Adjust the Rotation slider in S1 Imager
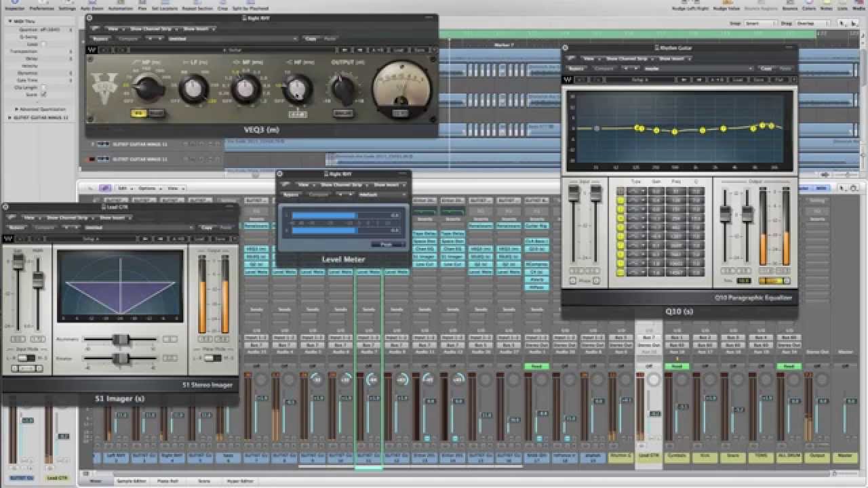868x488 pixels. (121, 359)
